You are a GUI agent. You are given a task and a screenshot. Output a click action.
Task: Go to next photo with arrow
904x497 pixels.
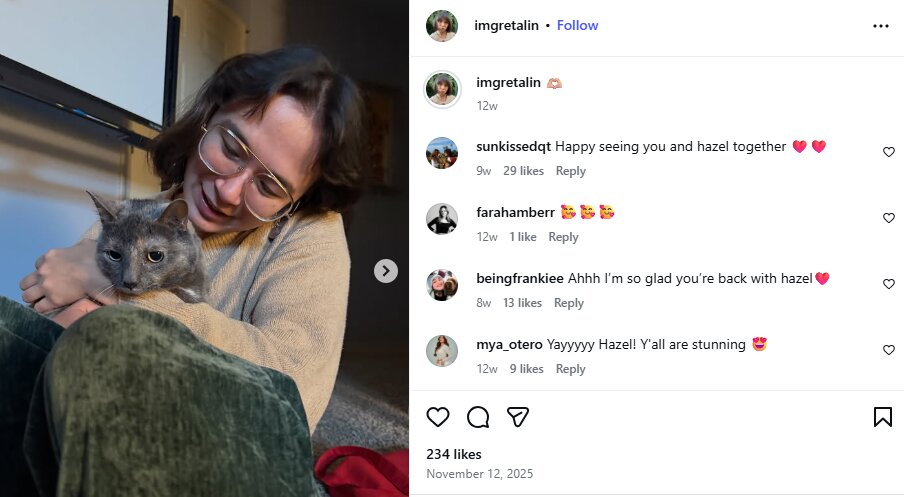pyautogui.click(x=386, y=271)
